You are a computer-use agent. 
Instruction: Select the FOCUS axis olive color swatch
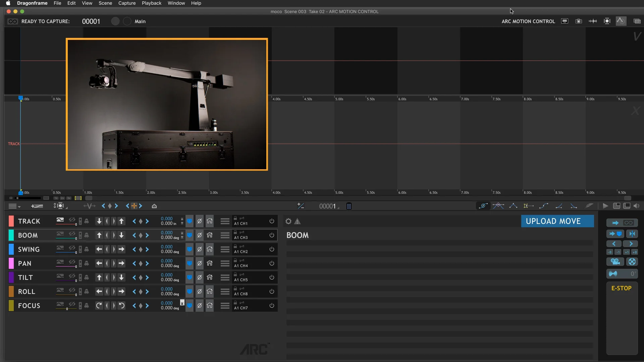(x=11, y=306)
